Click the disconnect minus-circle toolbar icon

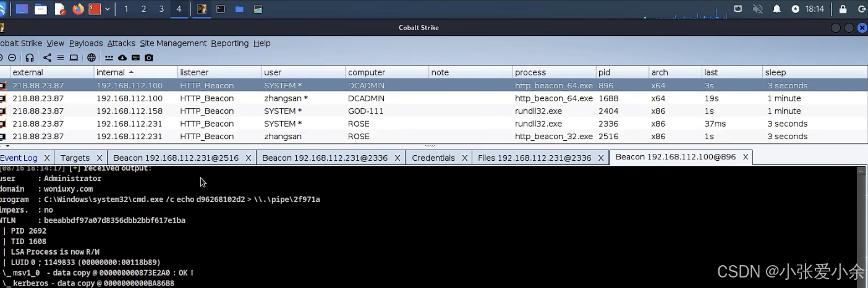[x=12, y=57]
